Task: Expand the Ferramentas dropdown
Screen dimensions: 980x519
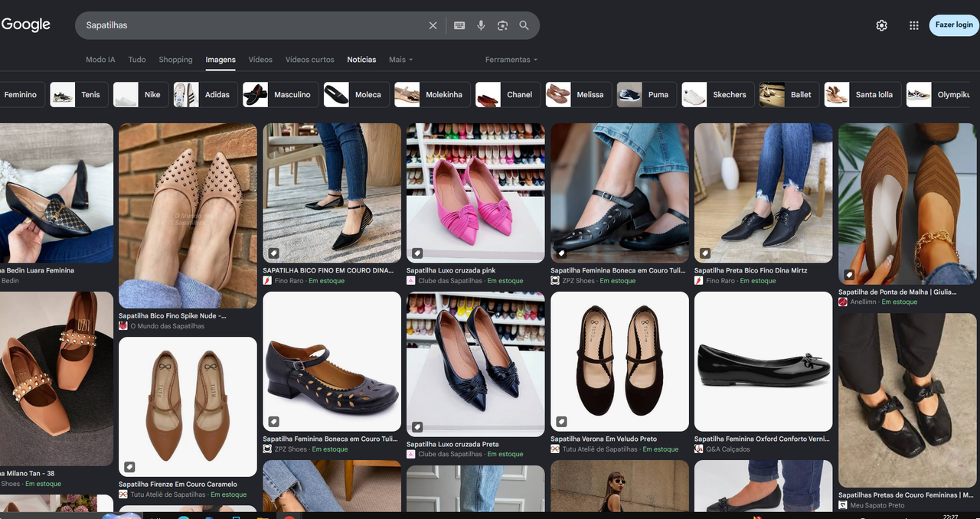Action: 511,60
